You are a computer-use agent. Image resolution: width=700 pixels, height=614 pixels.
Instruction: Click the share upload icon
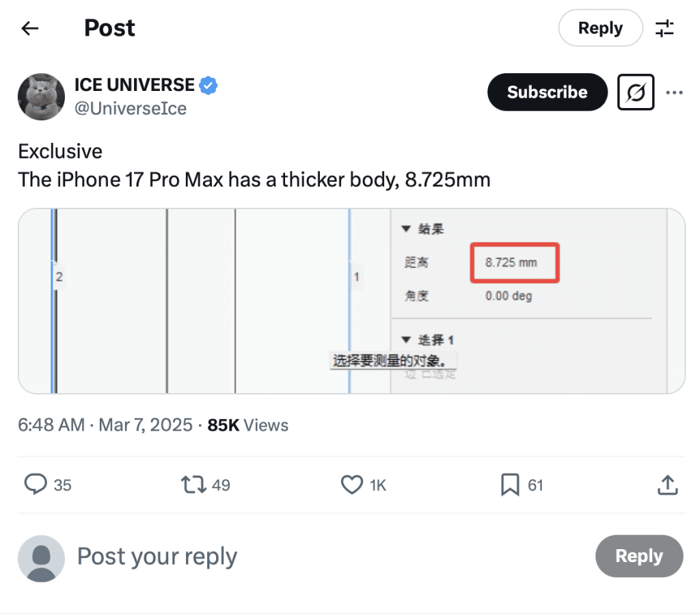(667, 485)
